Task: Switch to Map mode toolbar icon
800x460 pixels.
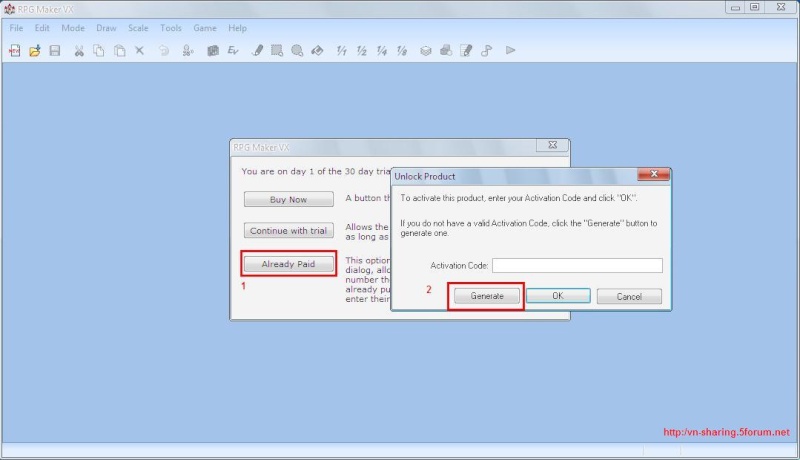Action: pyautogui.click(x=213, y=50)
